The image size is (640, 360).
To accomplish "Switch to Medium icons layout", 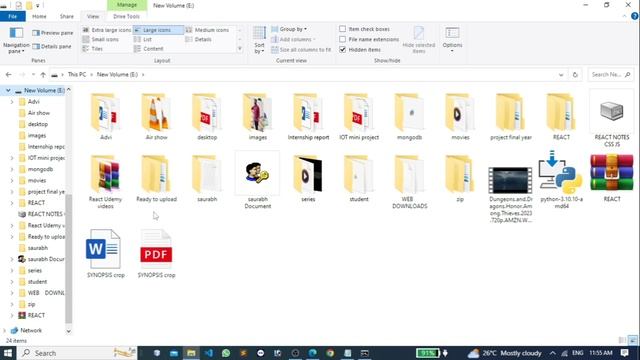I will [x=207, y=30].
